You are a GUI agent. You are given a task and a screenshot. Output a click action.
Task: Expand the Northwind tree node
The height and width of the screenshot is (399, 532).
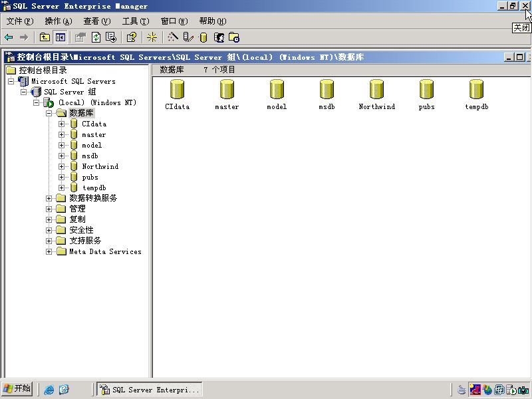point(61,167)
